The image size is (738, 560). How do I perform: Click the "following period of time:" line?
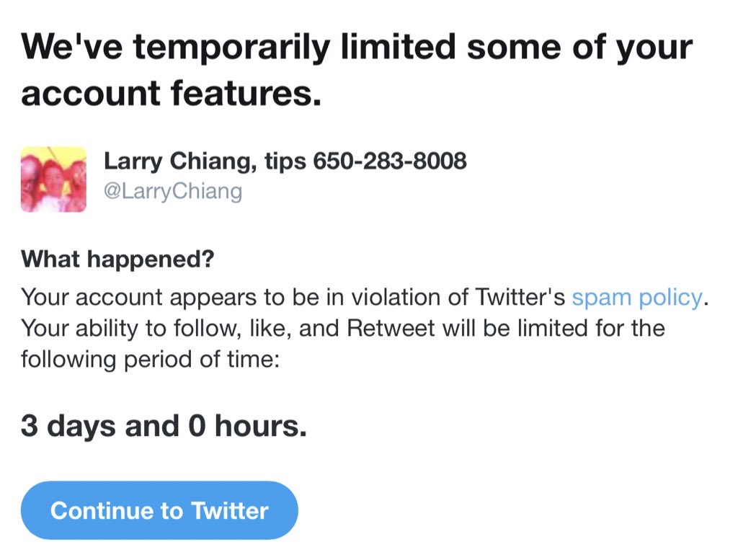[149, 359]
